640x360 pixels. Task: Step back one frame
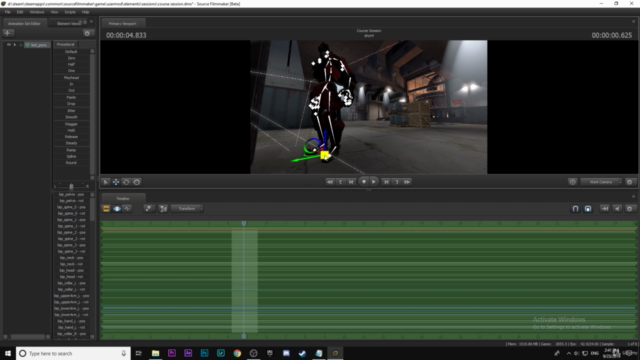[x=351, y=182]
